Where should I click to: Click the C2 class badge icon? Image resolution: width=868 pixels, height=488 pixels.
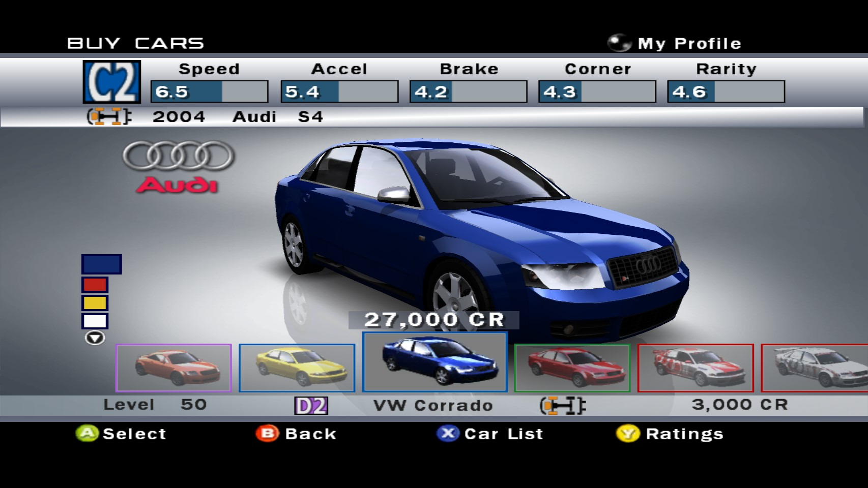point(112,82)
